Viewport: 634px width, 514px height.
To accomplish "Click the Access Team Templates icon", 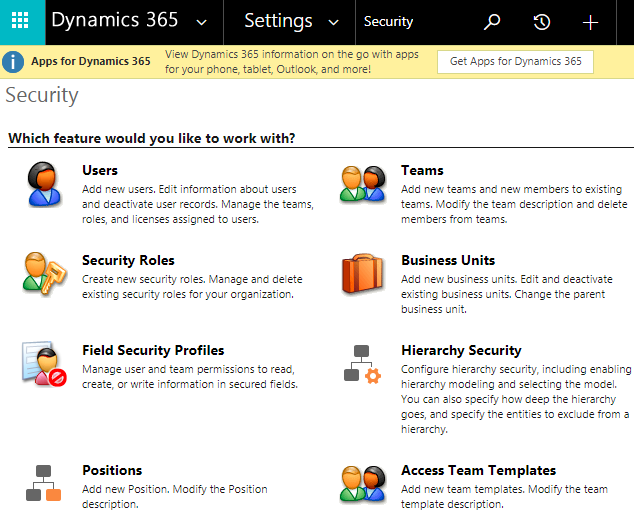I will pyautogui.click(x=363, y=484).
